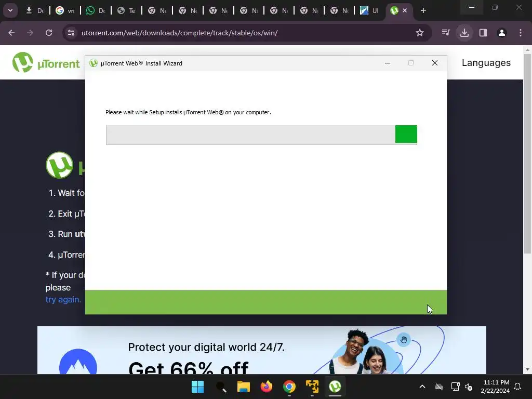Switch to the Google tab
The image size is (532, 399).
click(x=65, y=11)
